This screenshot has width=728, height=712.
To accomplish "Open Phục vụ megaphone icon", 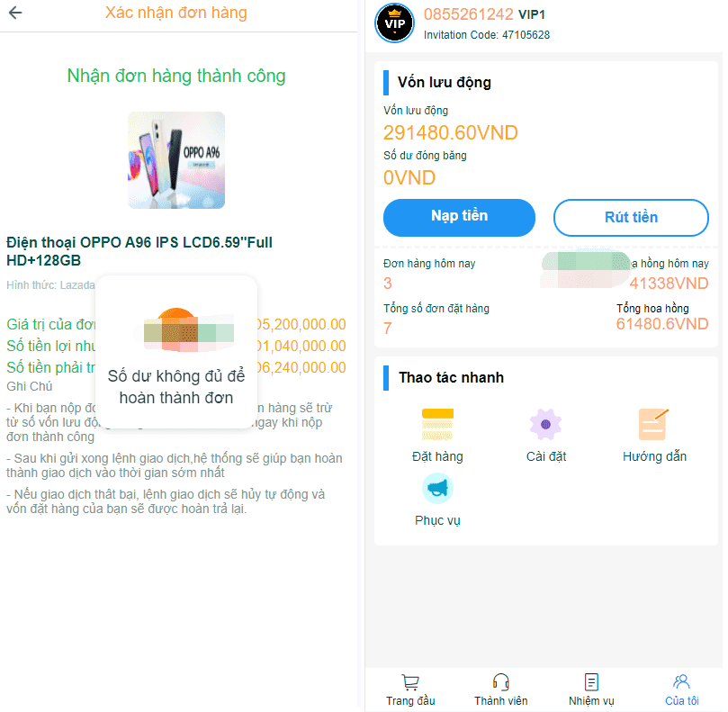I will [x=437, y=488].
